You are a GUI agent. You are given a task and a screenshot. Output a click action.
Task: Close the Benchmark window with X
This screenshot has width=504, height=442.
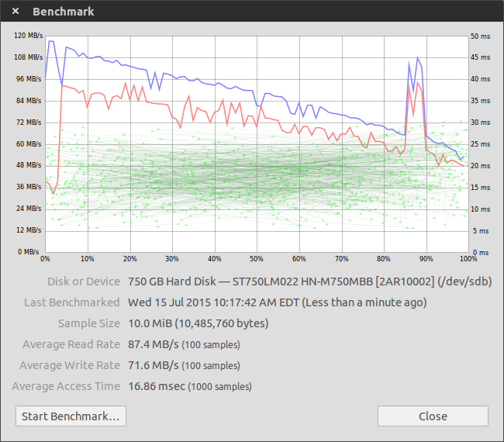15,12
